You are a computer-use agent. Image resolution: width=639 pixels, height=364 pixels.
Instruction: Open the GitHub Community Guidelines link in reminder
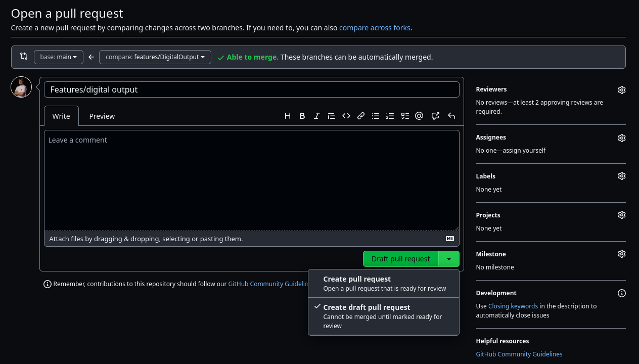[268, 284]
